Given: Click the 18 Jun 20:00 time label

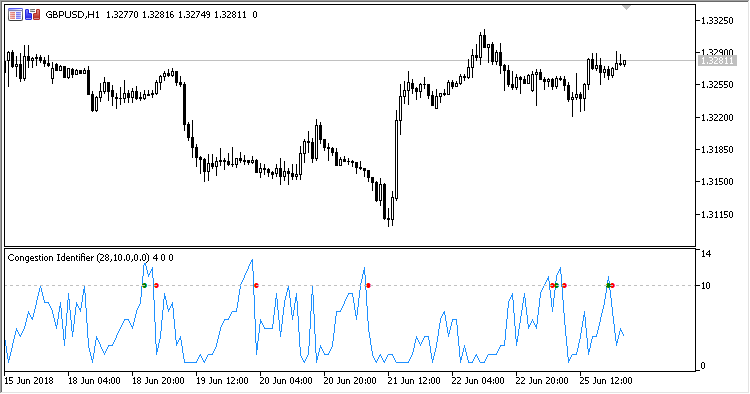Looking at the screenshot, I should (x=158, y=381).
